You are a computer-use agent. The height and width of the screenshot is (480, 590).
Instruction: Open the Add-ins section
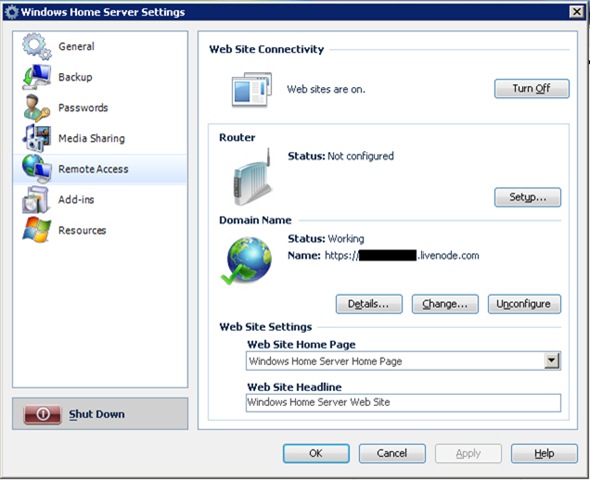click(x=100, y=199)
